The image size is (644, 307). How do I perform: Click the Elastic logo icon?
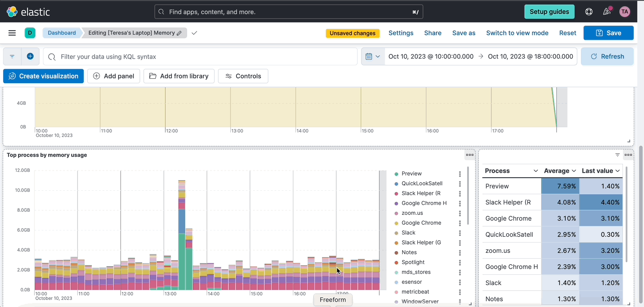(12, 12)
